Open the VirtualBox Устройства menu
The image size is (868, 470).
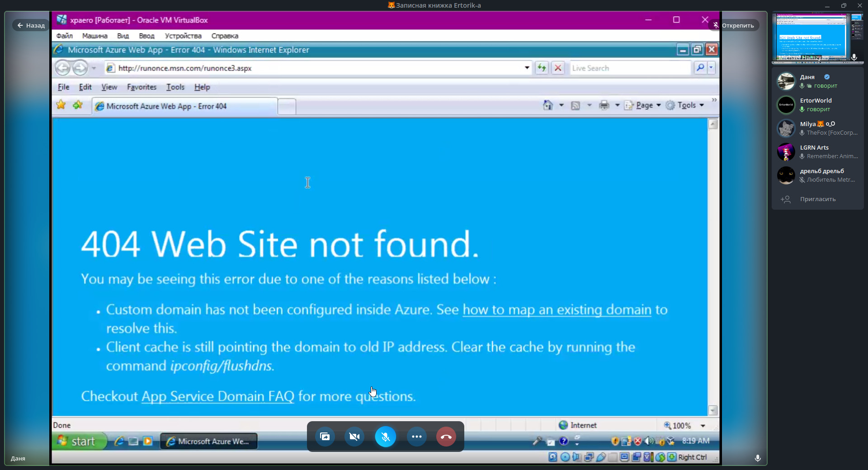click(x=183, y=36)
